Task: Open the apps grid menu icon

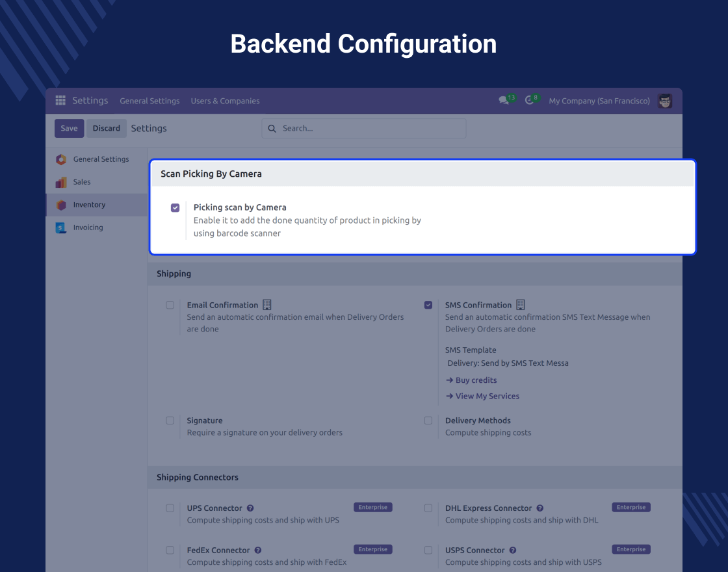Action: pyautogui.click(x=60, y=101)
